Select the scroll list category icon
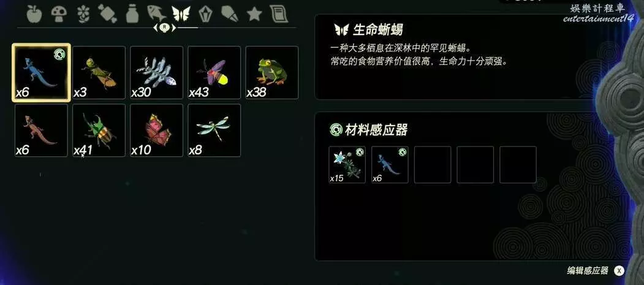 pyautogui.click(x=278, y=14)
